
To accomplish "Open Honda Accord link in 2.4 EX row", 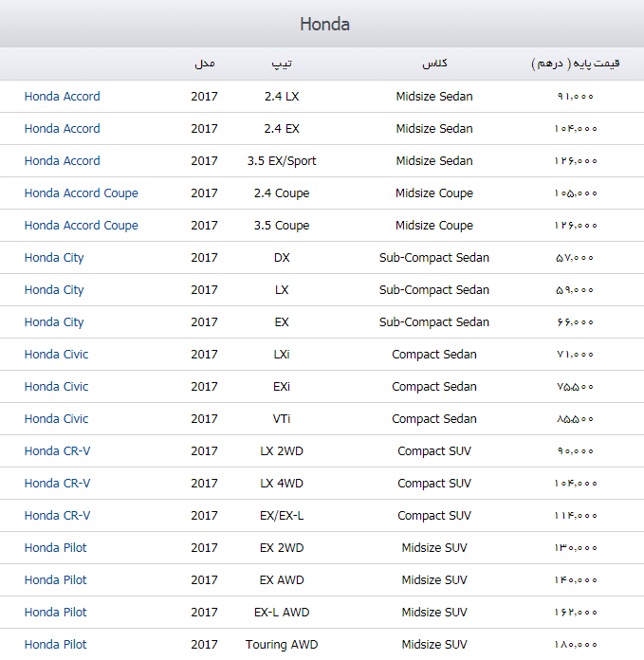I will pos(63,128).
